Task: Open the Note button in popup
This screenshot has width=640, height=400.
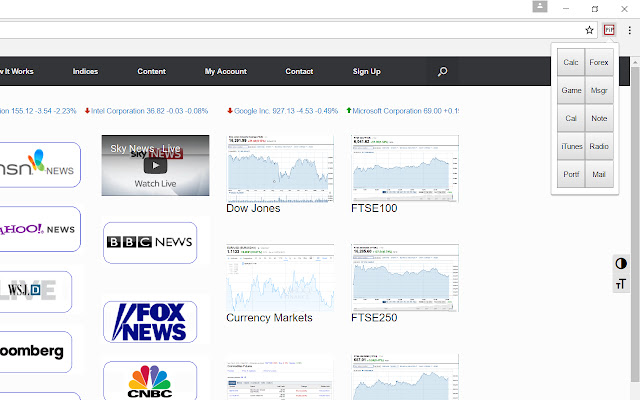Action: point(599,118)
